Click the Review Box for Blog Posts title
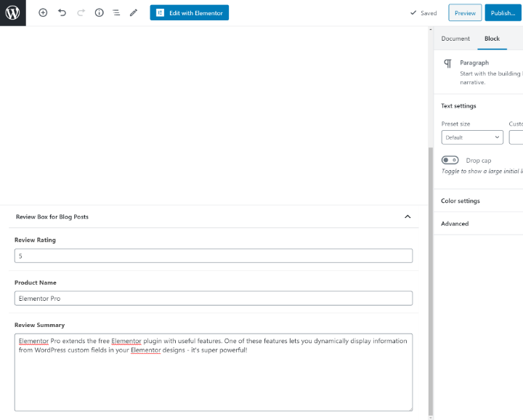This screenshot has width=523, height=420. click(52, 217)
